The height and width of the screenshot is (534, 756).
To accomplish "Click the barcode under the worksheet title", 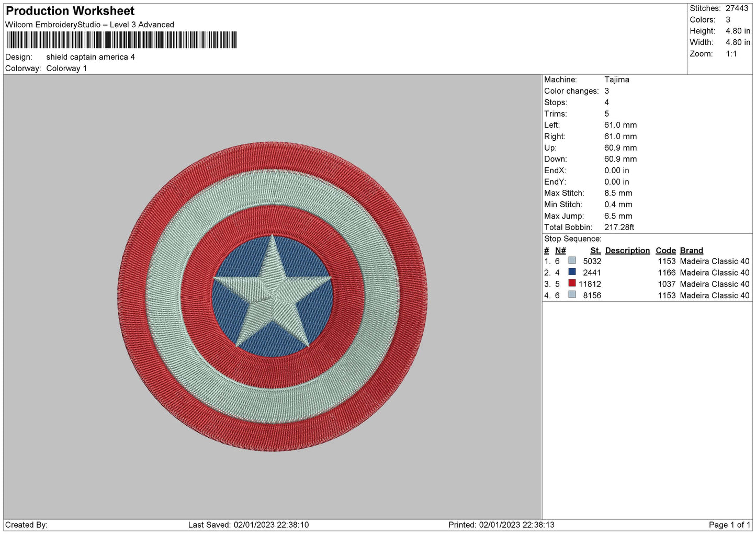I will tap(122, 40).
